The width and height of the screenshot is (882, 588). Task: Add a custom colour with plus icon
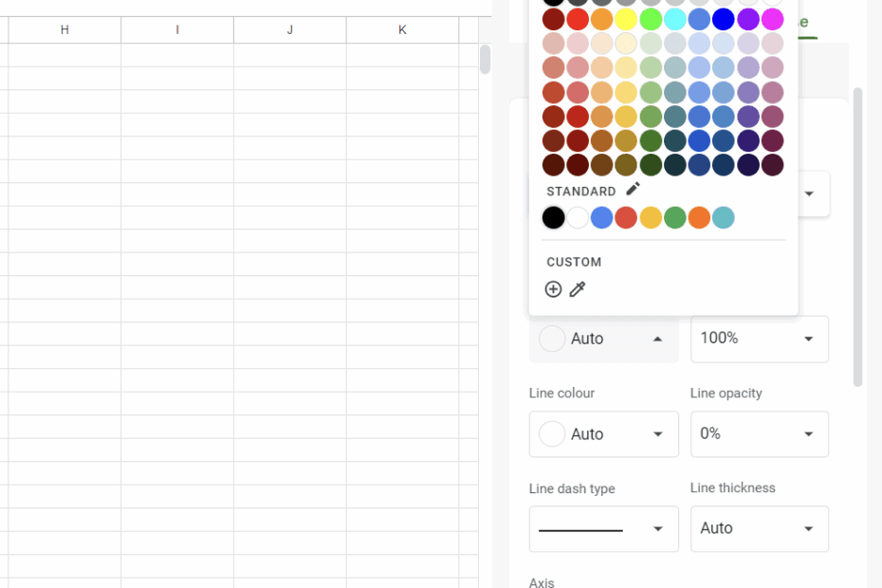[554, 289]
